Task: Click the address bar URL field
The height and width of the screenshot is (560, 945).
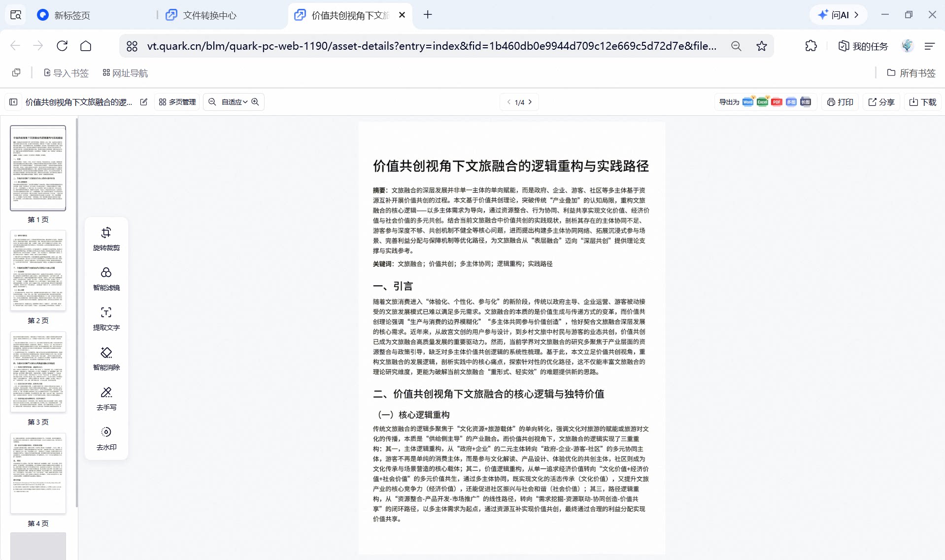Action: (432, 46)
